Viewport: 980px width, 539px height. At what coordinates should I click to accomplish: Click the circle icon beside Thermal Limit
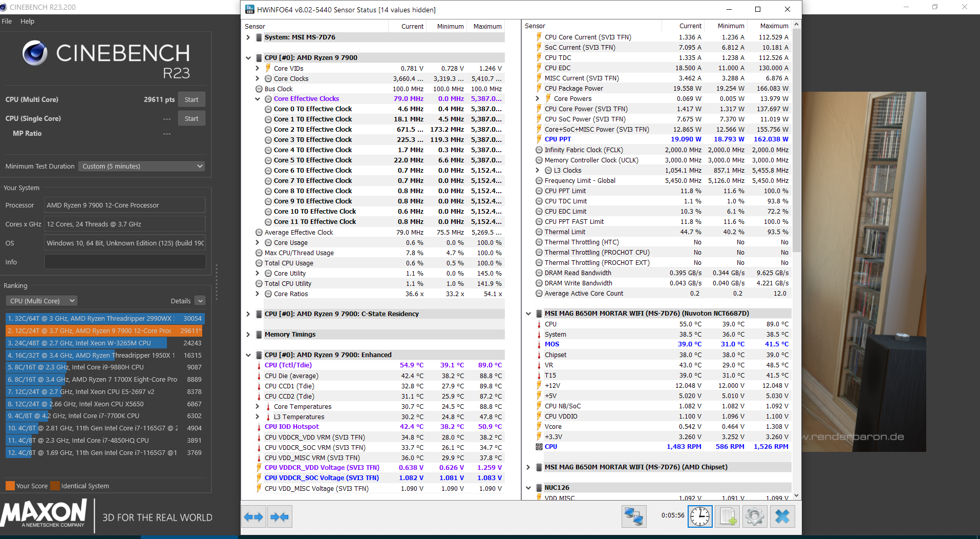(x=539, y=232)
